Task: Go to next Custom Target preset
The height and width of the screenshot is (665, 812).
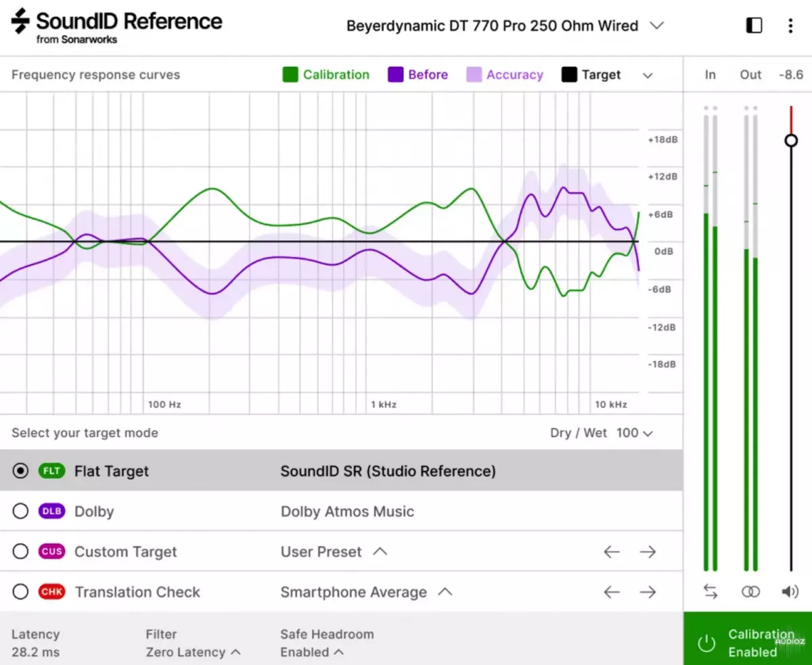Action: pyautogui.click(x=648, y=552)
